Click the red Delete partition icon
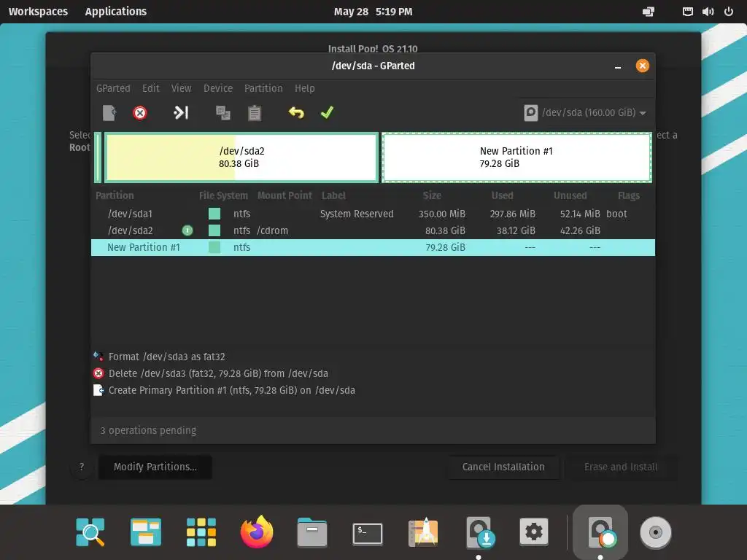This screenshot has width=747, height=560. [x=139, y=113]
